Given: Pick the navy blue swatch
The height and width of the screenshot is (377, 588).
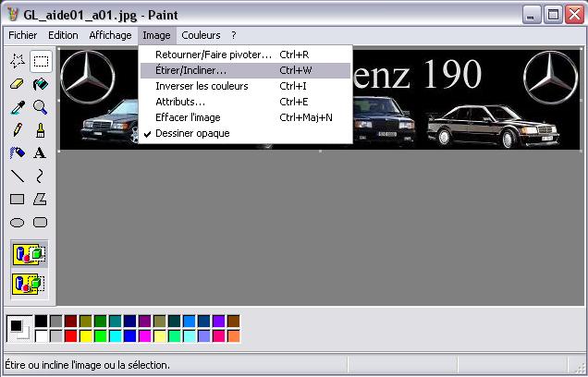Looking at the screenshot, I should 129,322.
